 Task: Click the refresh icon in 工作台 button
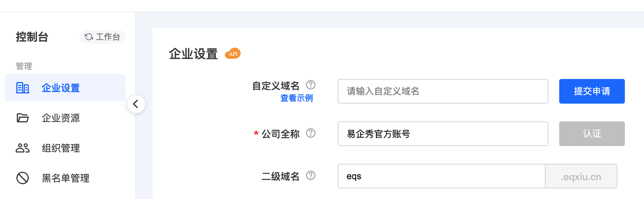click(x=89, y=37)
